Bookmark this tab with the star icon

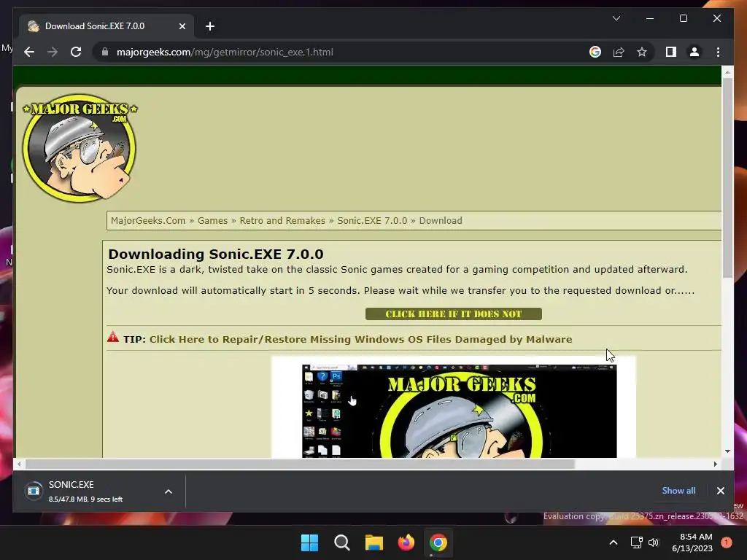(x=642, y=52)
